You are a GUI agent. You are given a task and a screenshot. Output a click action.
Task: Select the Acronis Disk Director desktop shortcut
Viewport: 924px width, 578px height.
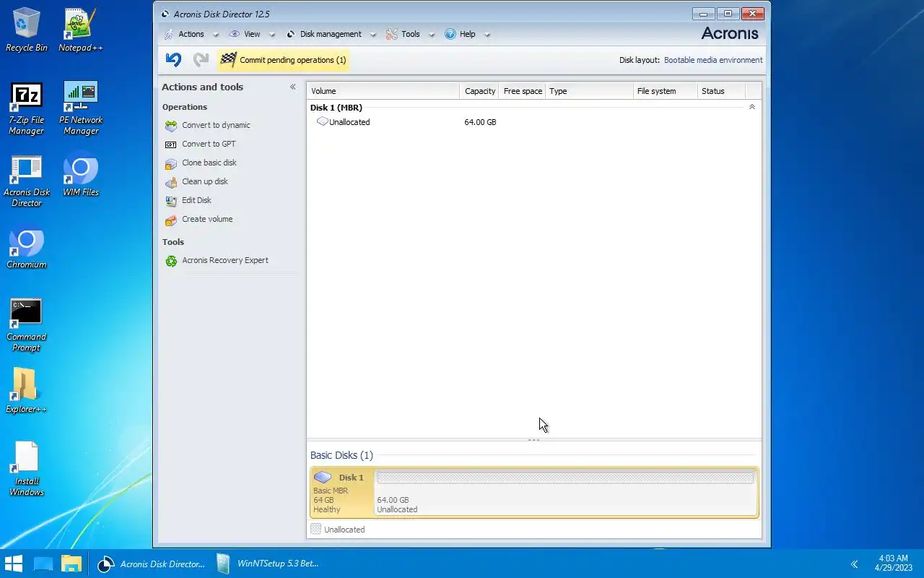[x=27, y=181]
